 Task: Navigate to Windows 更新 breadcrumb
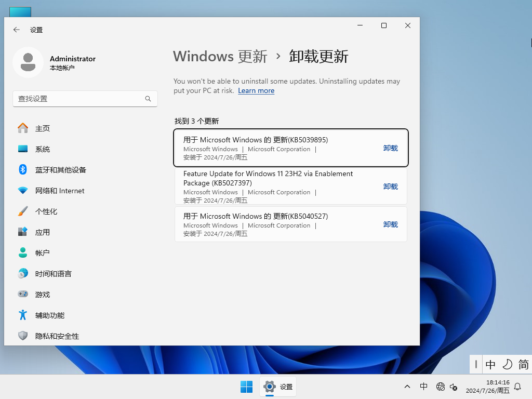click(220, 56)
